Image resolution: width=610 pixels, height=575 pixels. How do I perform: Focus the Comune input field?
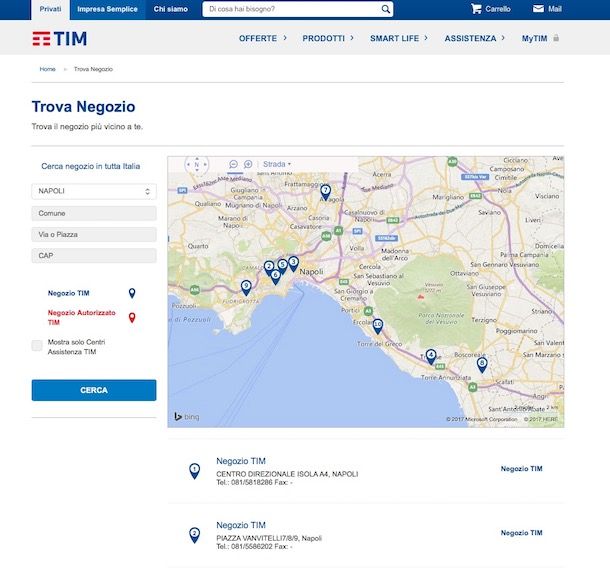point(94,213)
